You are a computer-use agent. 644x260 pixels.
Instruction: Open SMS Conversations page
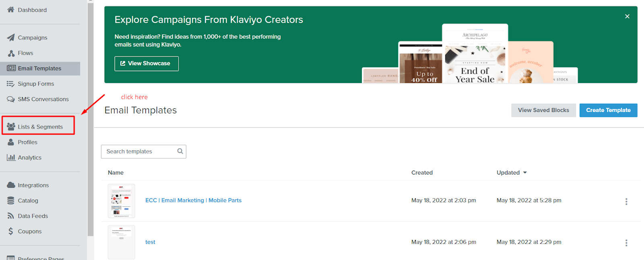[x=43, y=99]
